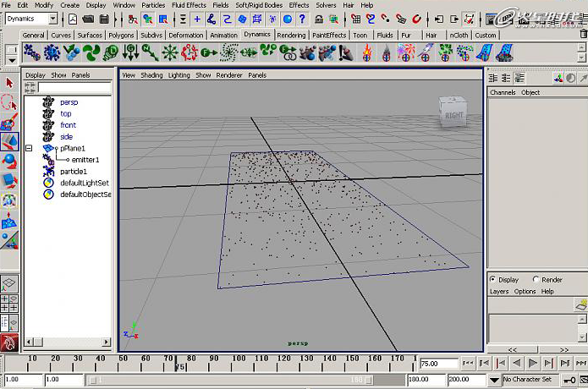This screenshot has height=389, width=588.
Task: Click the fire effect shelf icon
Action: (368, 53)
